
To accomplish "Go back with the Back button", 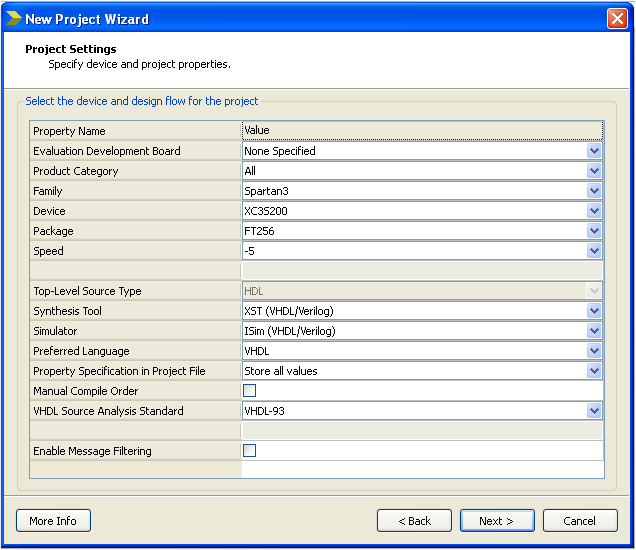I will click(414, 521).
